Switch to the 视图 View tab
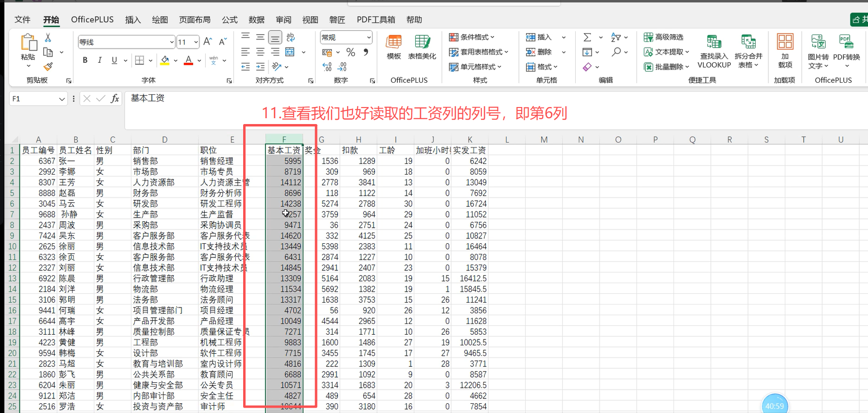The width and height of the screenshot is (868, 413). (310, 19)
